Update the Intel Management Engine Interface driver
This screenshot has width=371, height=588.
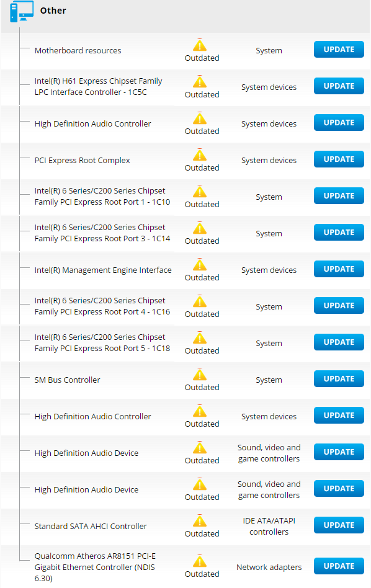339,269
